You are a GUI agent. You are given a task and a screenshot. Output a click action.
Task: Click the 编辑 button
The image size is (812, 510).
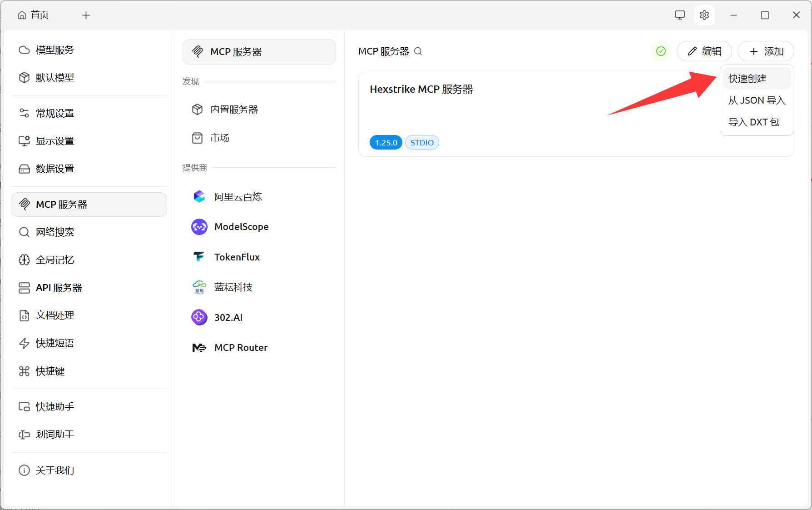coord(704,51)
